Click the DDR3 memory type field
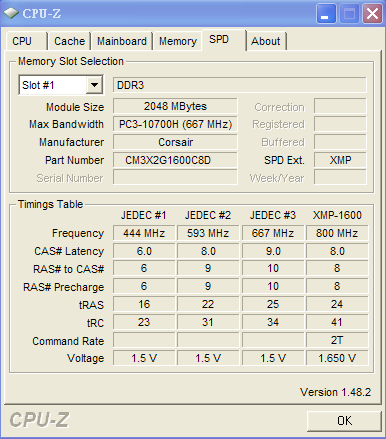The image size is (386, 439). point(240,85)
